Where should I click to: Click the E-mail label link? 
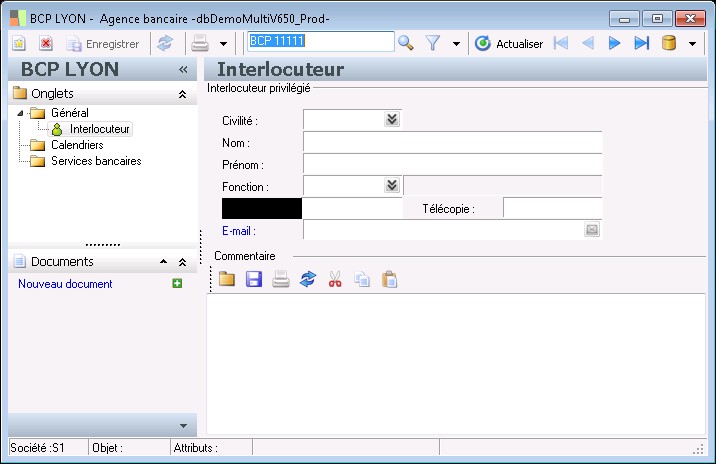[x=239, y=231]
